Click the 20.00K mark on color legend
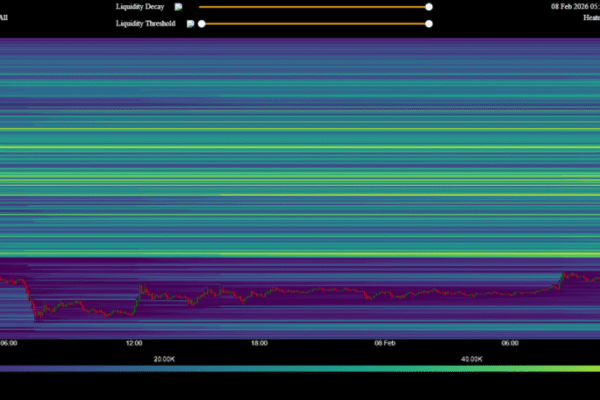This screenshot has width=600, height=400. [164, 358]
